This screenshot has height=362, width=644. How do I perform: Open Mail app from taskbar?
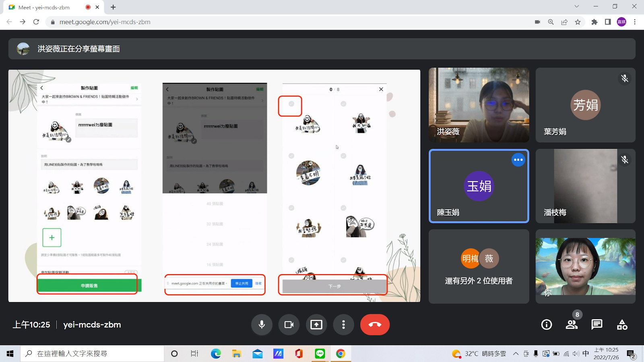click(x=258, y=354)
